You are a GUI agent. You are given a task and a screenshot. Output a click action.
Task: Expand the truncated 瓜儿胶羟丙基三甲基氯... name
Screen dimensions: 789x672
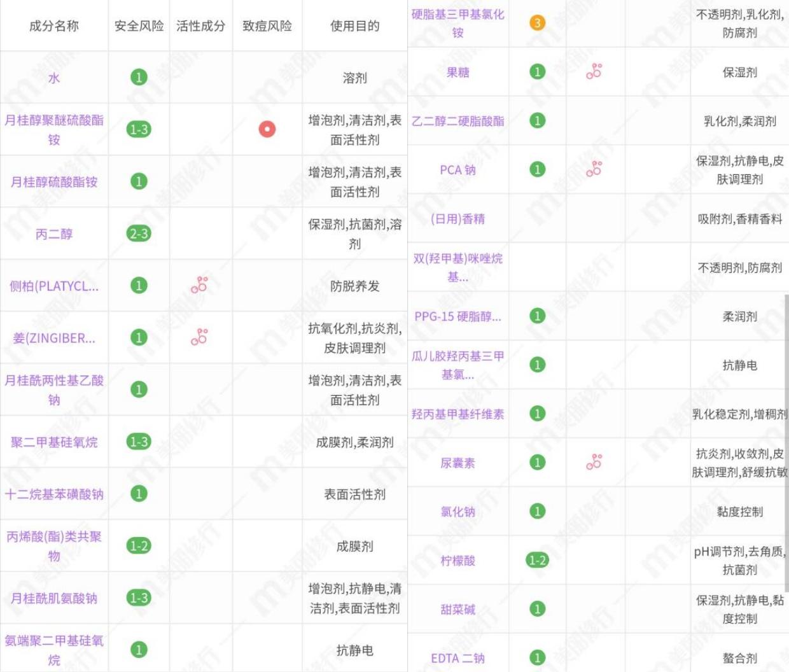(457, 364)
